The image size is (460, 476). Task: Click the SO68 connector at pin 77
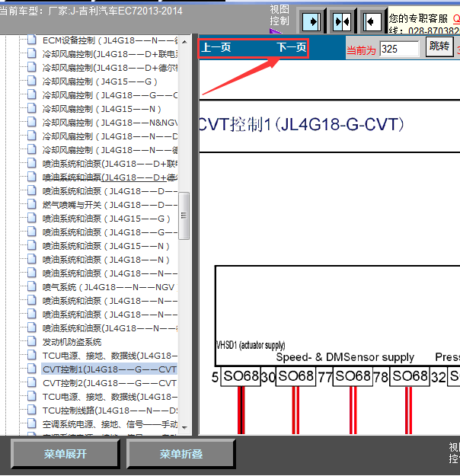(x=353, y=376)
